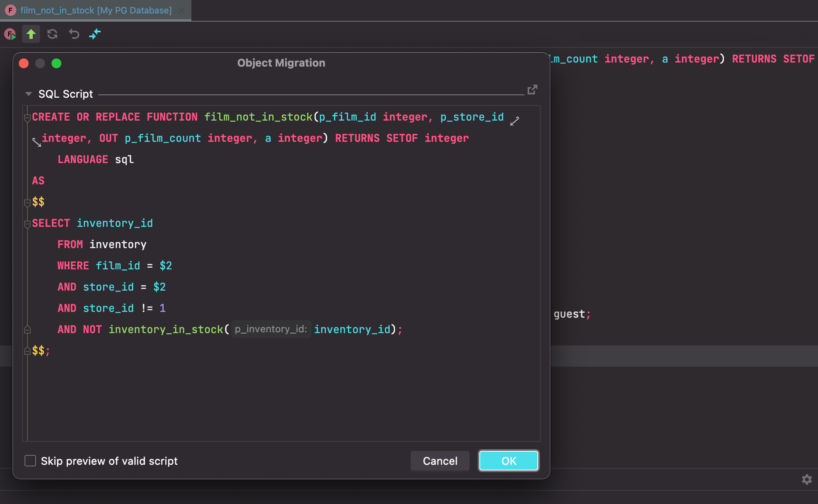
Task: Fold the CREATE OR REPLACE FUNCTION block
Action: click(27, 118)
